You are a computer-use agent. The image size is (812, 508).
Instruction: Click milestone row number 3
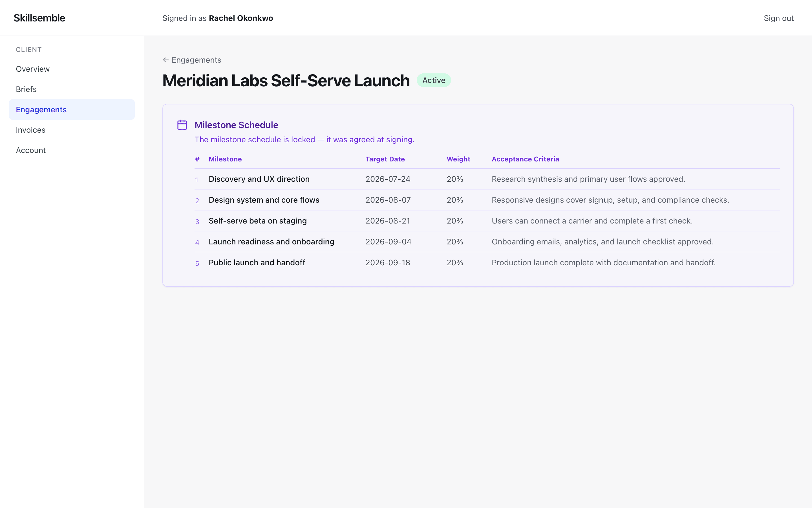[197, 222]
